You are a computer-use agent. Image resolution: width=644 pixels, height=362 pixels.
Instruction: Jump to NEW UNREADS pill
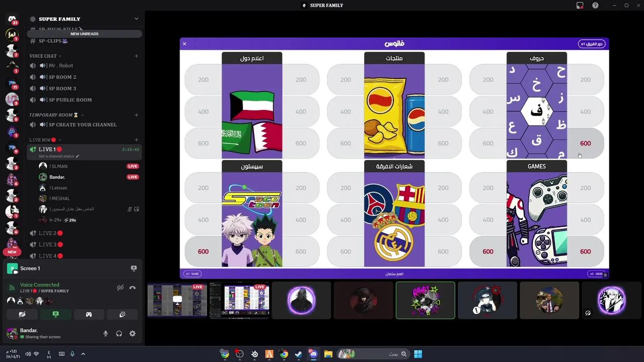[85, 34]
